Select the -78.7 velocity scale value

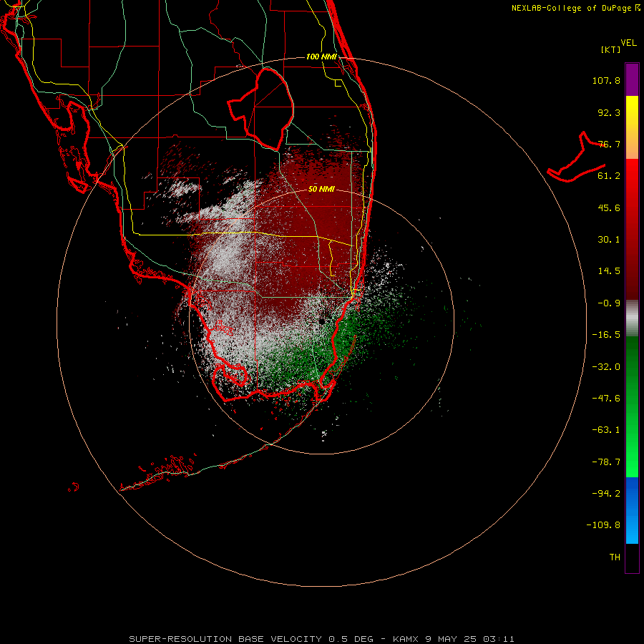606,462
